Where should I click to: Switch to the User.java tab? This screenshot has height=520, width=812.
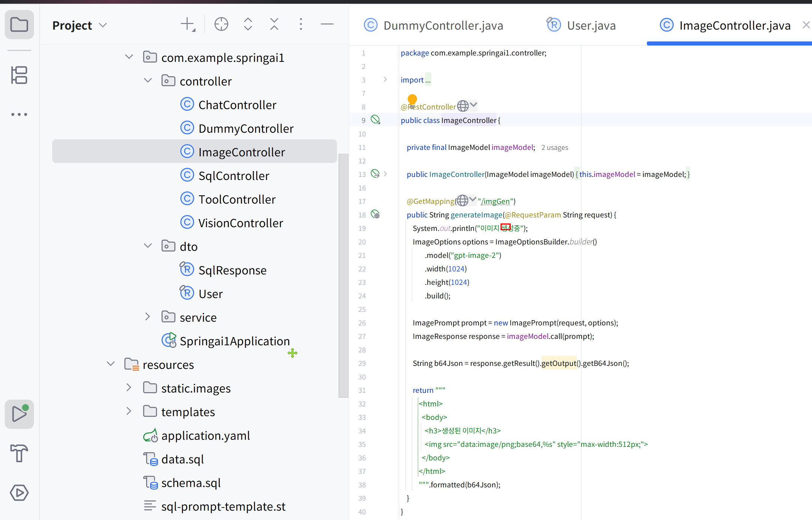[x=581, y=25]
